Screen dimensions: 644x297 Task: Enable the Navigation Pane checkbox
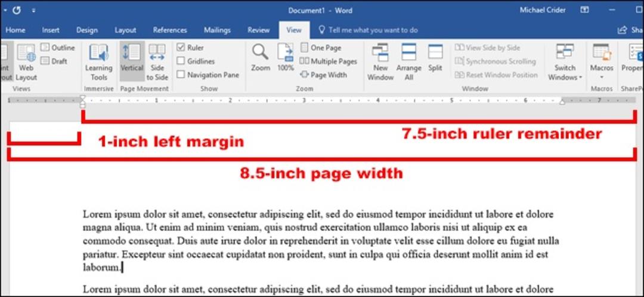[x=181, y=75]
